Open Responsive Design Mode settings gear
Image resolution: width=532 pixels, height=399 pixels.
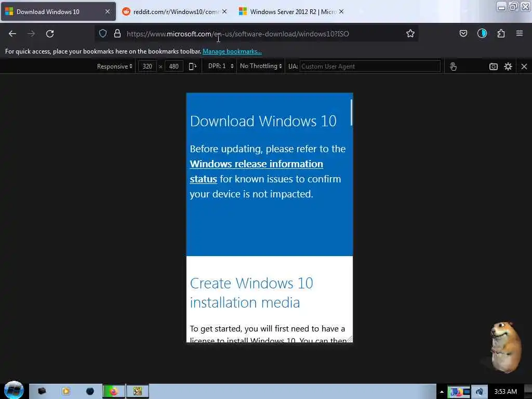(x=508, y=66)
